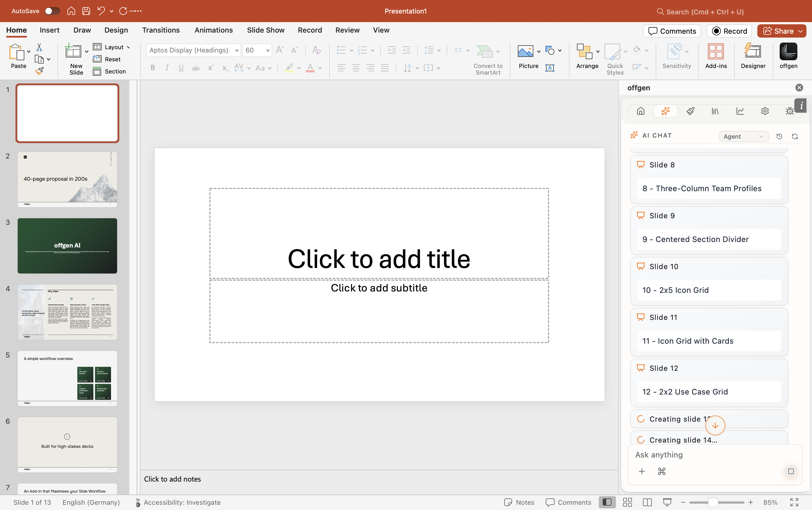Toggle the Notes pane in status bar
812x510 pixels.
(x=519, y=502)
